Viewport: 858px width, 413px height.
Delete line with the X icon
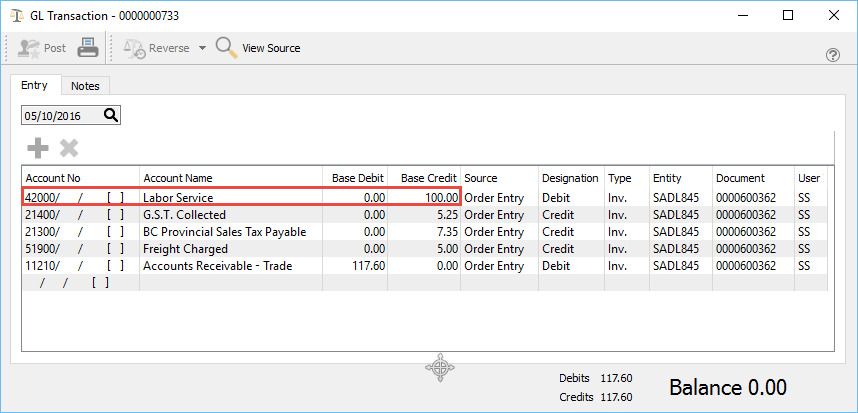coord(69,148)
